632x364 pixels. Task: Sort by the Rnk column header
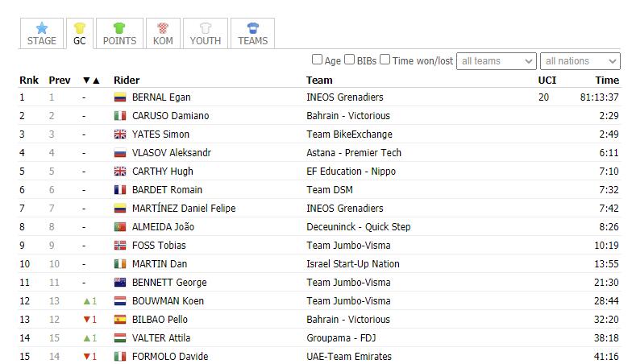point(29,81)
